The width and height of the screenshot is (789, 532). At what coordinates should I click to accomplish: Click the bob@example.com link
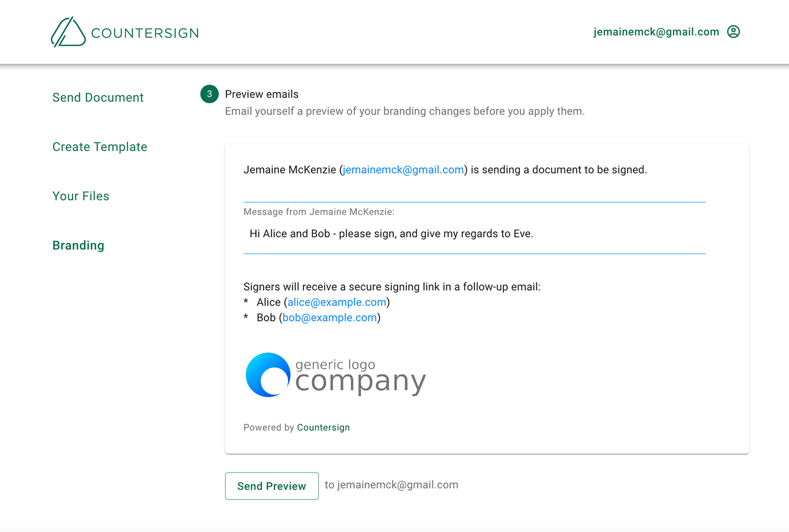[330, 318]
